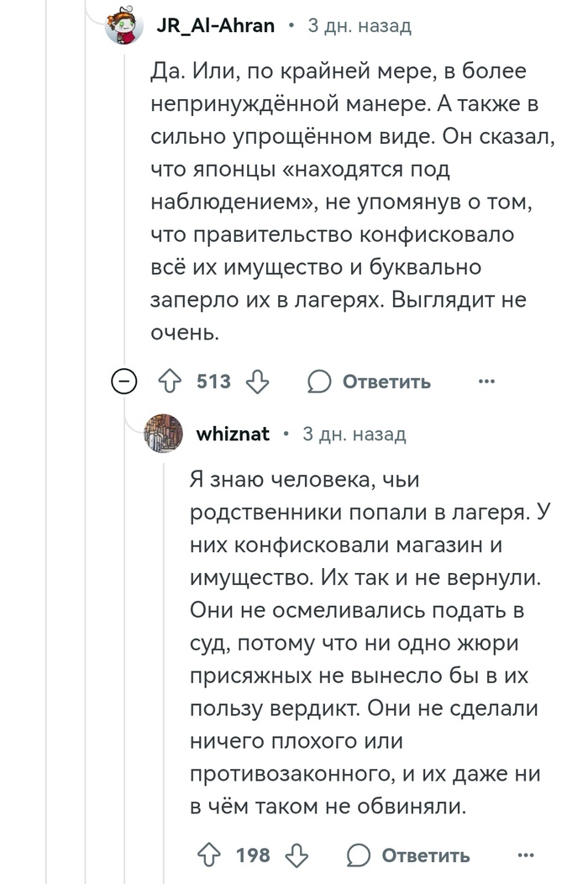Click the 513 vote score
Viewport: 588px width, 884px height.
coord(213,381)
